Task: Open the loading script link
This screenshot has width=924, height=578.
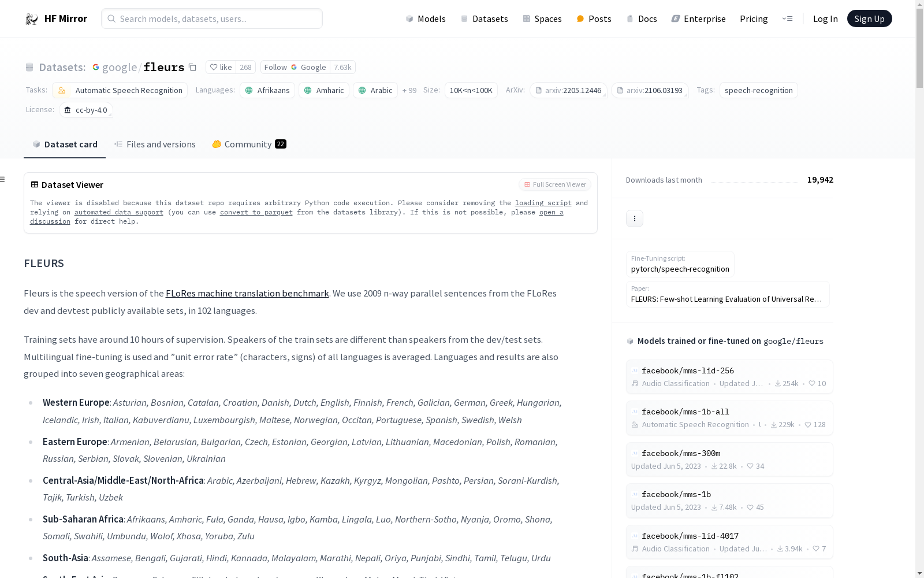Action: tap(543, 203)
